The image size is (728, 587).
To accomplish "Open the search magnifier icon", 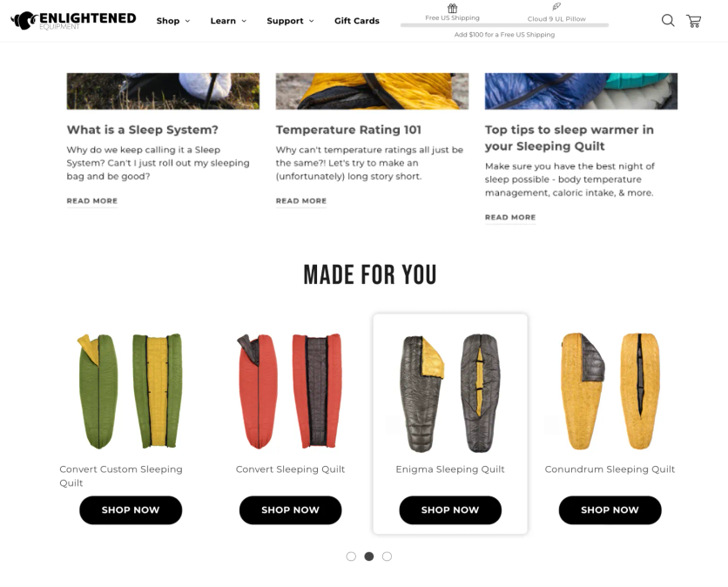I will tap(668, 20).
